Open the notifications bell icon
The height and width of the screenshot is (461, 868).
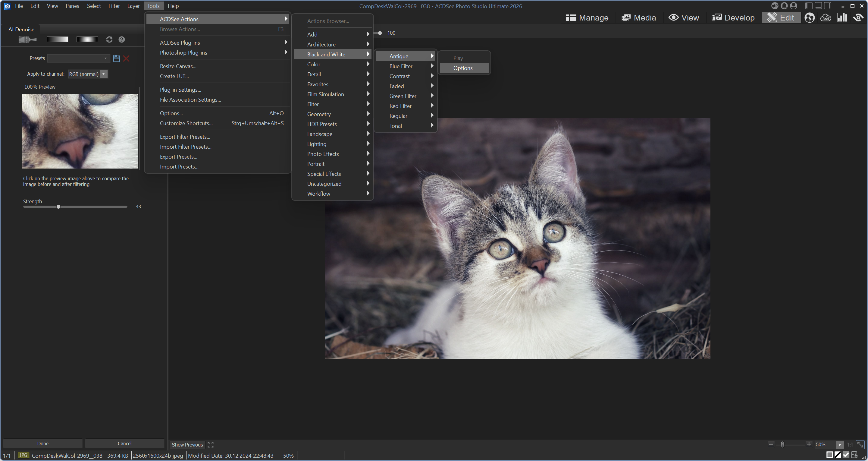coord(784,6)
